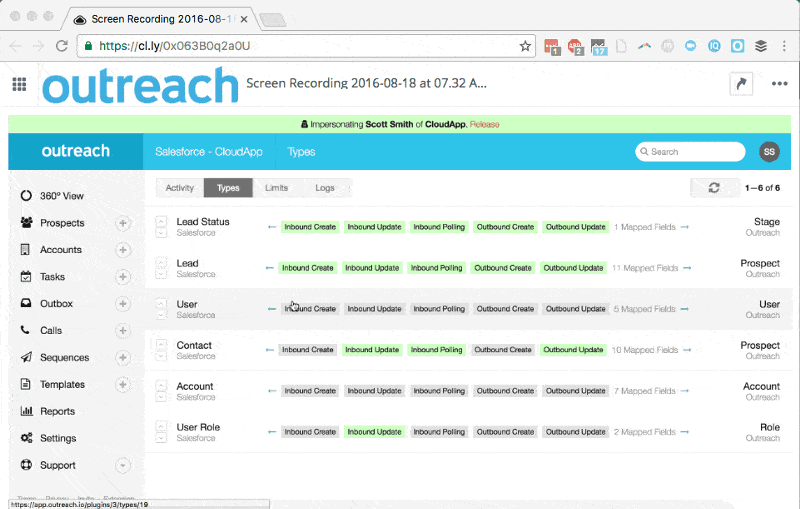The width and height of the screenshot is (800, 509).
Task: Switch to the Limits tab
Action: 277,188
